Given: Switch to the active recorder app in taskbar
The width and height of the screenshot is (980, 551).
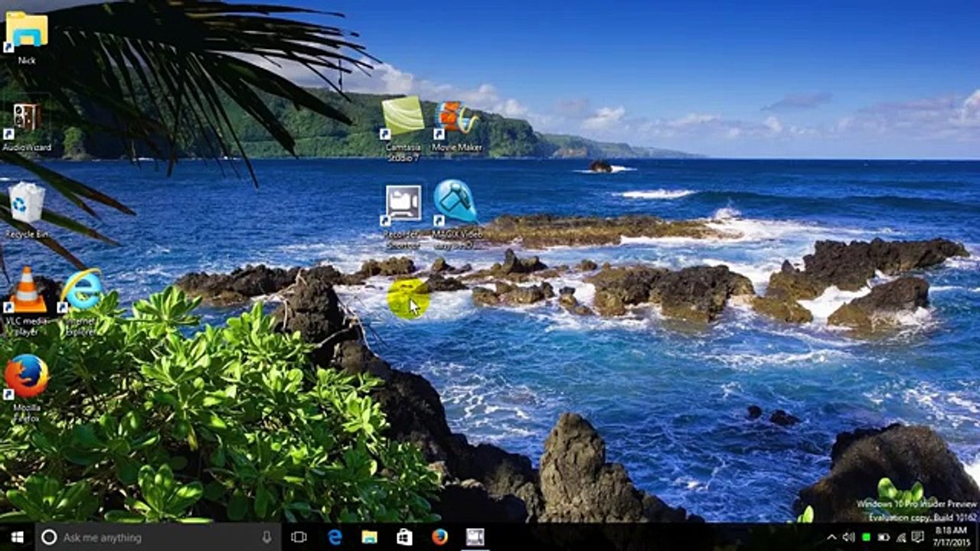Looking at the screenshot, I should coord(475,536).
